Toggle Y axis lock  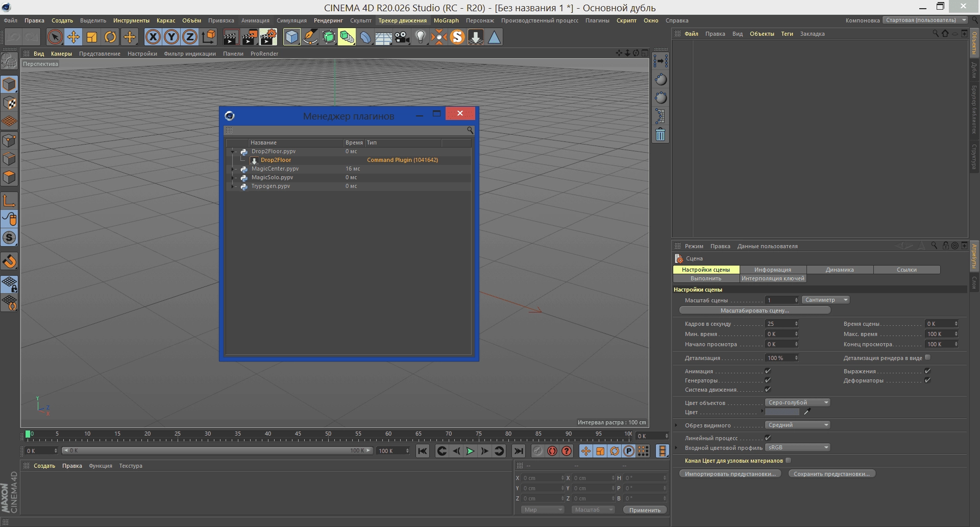(171, 37)
